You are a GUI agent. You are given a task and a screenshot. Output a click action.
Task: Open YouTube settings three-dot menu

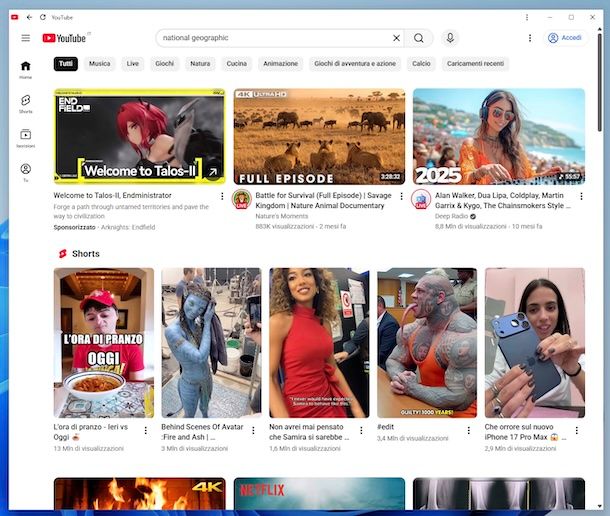pyautogui.click(x=530, y=38)
